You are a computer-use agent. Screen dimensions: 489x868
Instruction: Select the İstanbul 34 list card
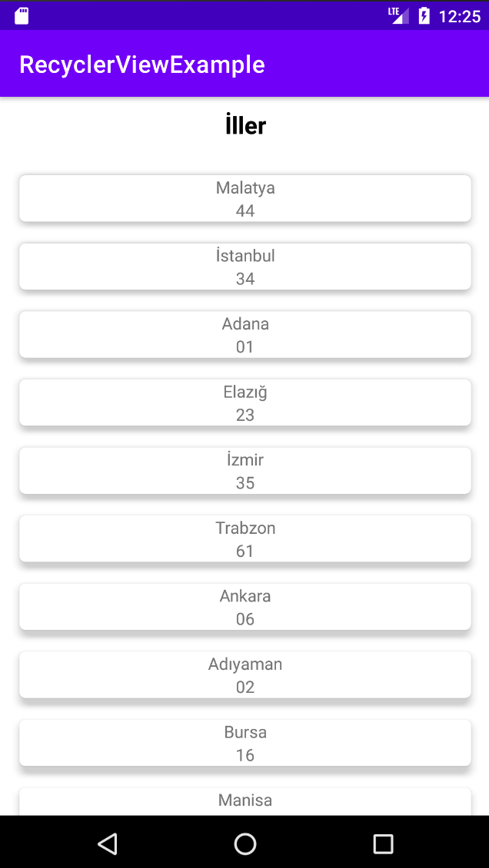pyautogui.click(x=244, y=267)
